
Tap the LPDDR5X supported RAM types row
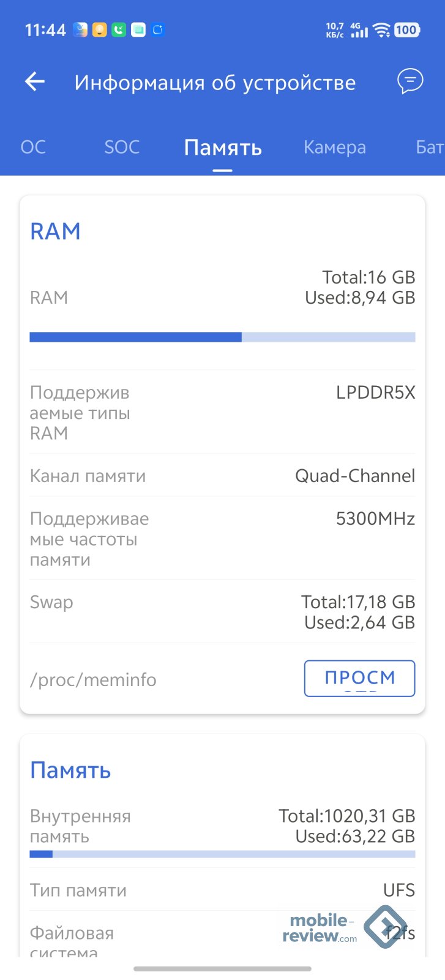click(x=222, y=412)
